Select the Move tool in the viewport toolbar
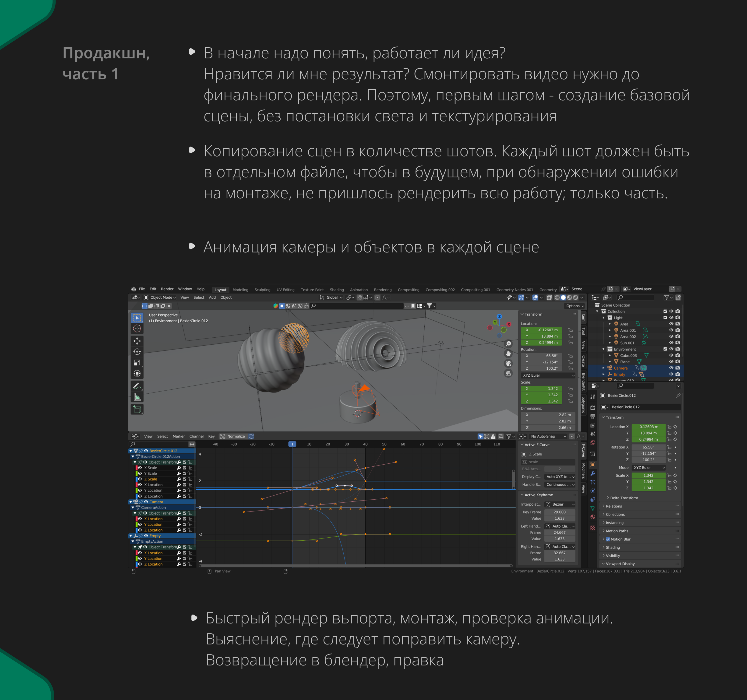747x700 pixels. pyautogui.click(x=137, y=341)
